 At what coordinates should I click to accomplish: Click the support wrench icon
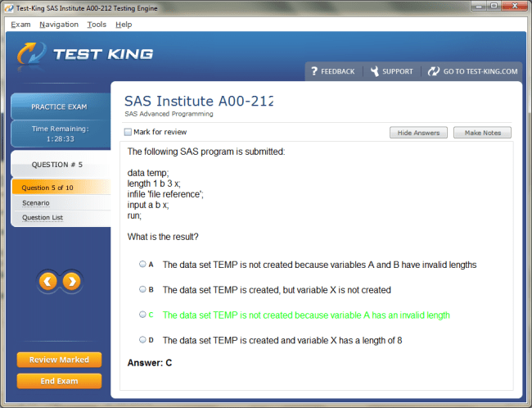click(375, 71)
